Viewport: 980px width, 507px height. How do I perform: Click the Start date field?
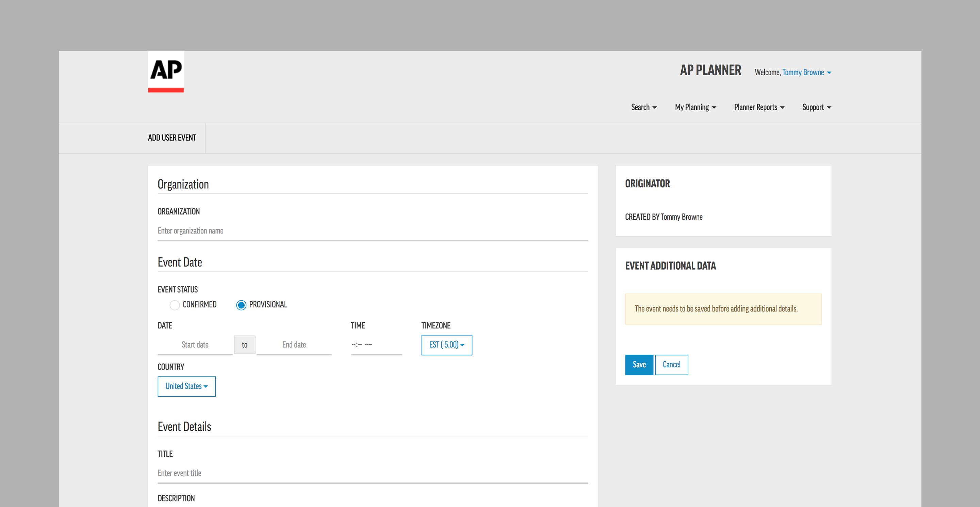[x=195, y=345]
